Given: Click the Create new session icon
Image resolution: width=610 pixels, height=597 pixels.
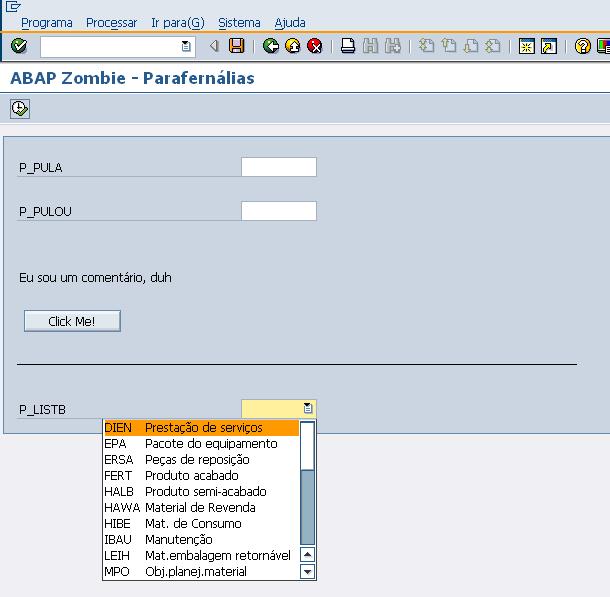Looking at the screenshot, I should click(527, 46).
